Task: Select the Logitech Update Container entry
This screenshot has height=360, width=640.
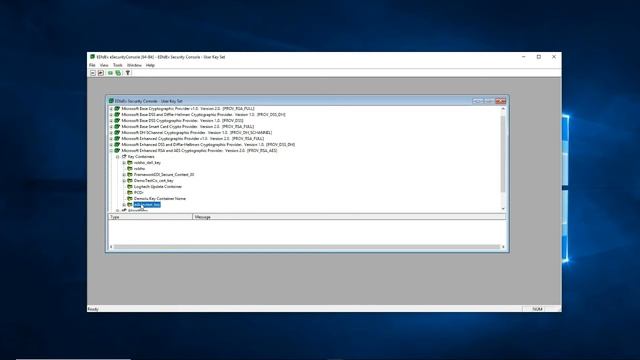Action: 158,187
